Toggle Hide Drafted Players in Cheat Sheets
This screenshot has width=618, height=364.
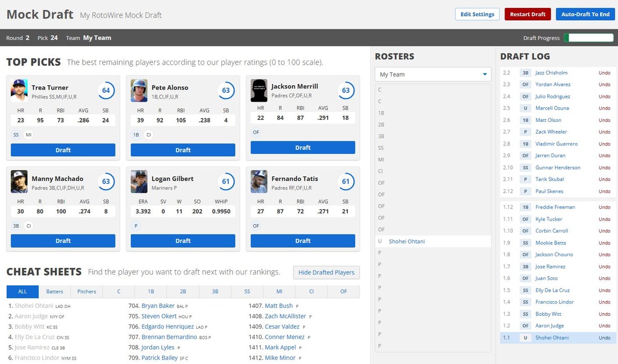326,272
